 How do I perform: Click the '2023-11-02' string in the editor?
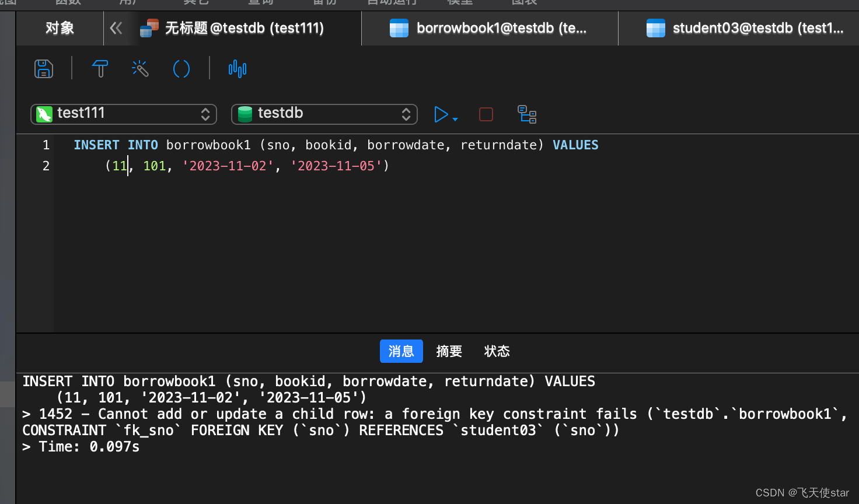[228, 166]
